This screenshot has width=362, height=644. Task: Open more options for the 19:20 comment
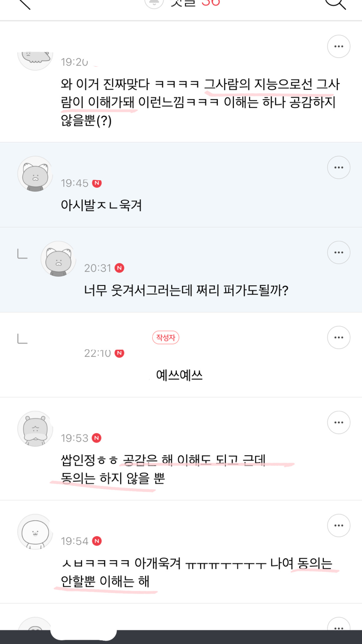[339, 46]
